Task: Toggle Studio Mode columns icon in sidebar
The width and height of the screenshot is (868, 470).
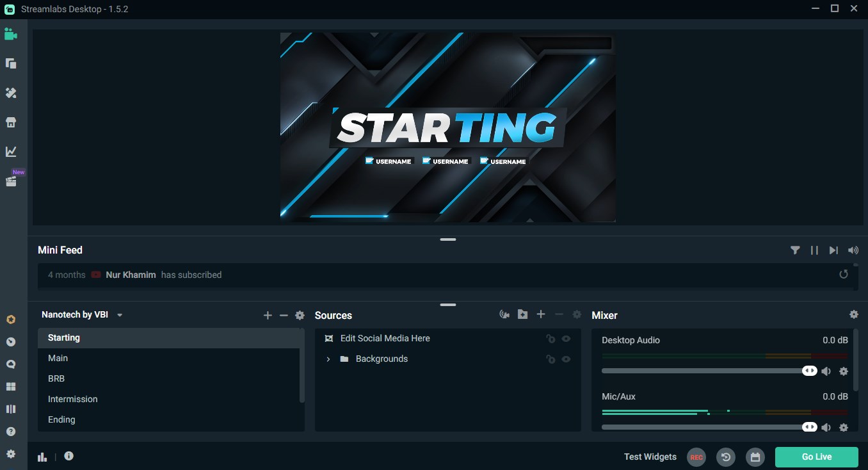Action: [x=10, y=409]
